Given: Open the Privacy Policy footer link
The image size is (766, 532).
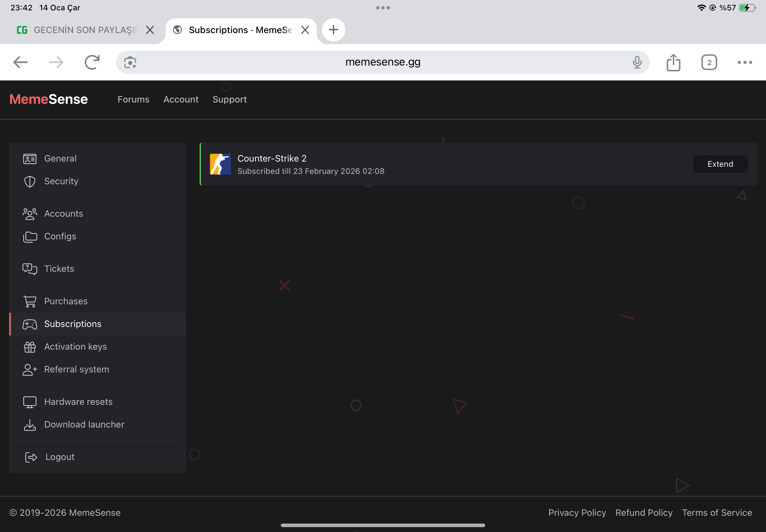Looking at the screenshot, I should (577, 513).
